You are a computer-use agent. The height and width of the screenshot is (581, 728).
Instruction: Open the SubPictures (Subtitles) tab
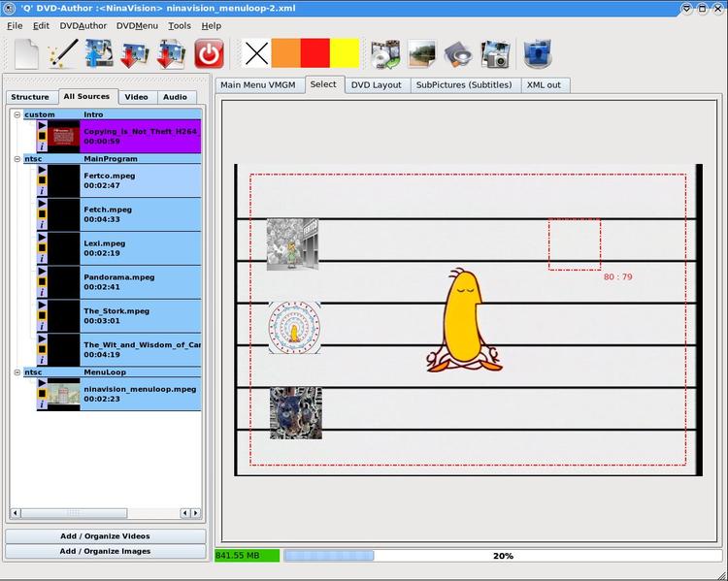pyautogui.click(x=464, y=85)
